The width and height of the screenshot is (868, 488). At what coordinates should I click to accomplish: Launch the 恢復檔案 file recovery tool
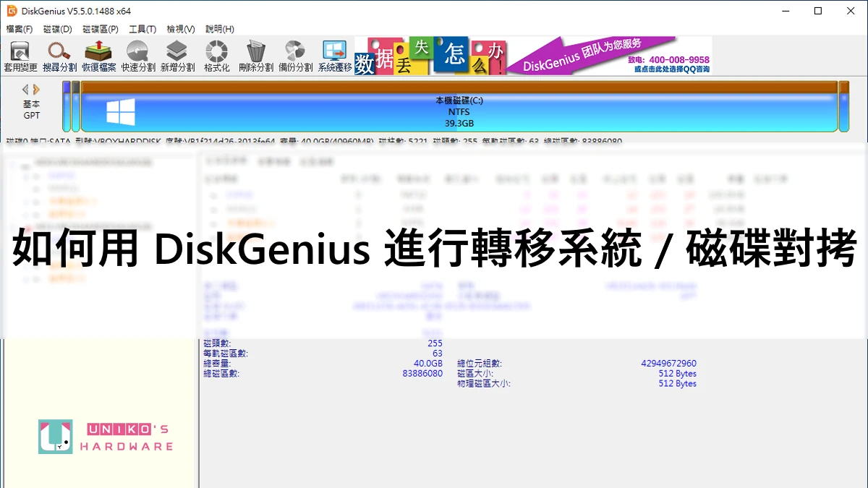click(98, 56)
